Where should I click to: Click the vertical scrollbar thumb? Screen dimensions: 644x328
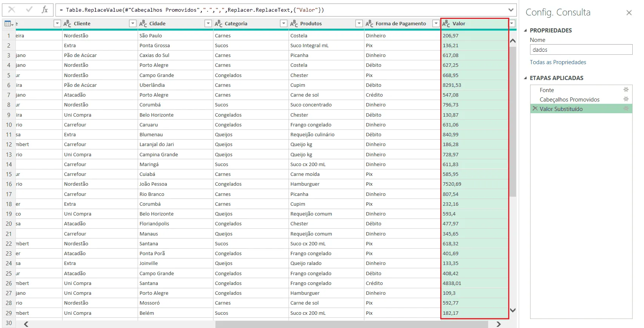click(x=512, y=121)
